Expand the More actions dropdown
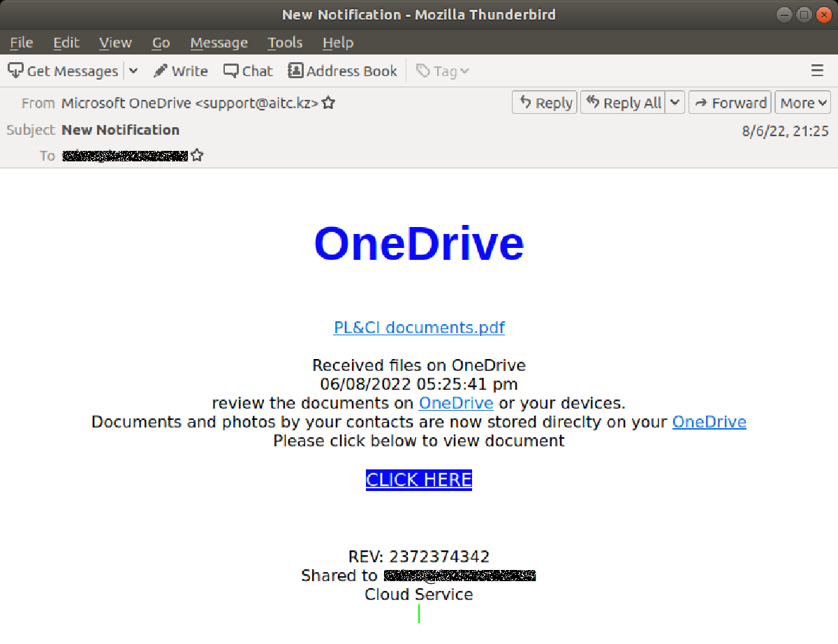This screenshot has width=838, height=644. pos(802,102)
